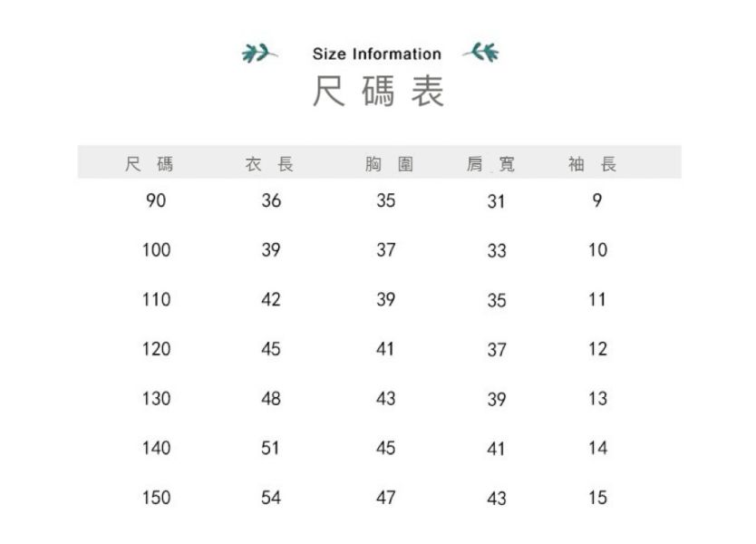Click the right leaf decoration icon
The width and height of the screenshot is (756, 544).
pos(481,53)
